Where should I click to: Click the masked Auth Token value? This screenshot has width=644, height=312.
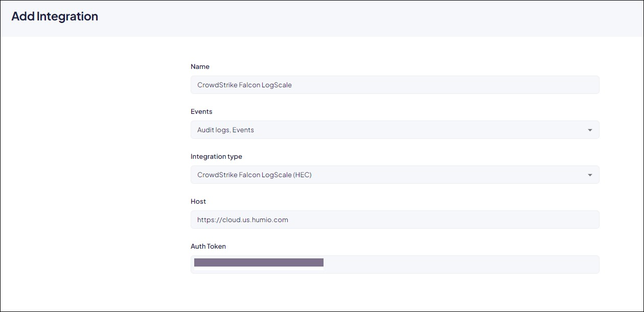pos(259,262)
